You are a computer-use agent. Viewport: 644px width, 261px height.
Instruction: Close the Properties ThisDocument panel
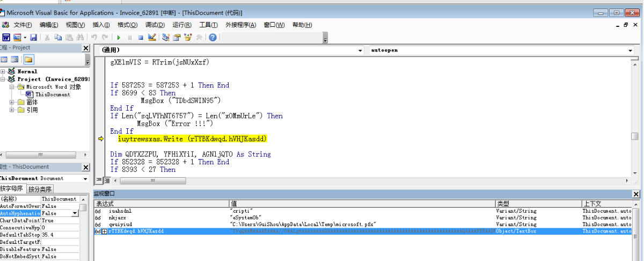point(85,167)
